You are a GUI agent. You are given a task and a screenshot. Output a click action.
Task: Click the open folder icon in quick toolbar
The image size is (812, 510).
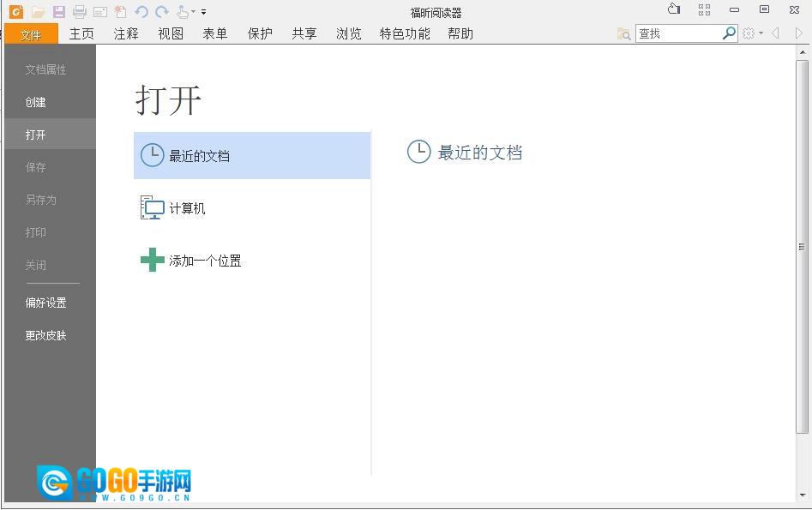(38, 11)
